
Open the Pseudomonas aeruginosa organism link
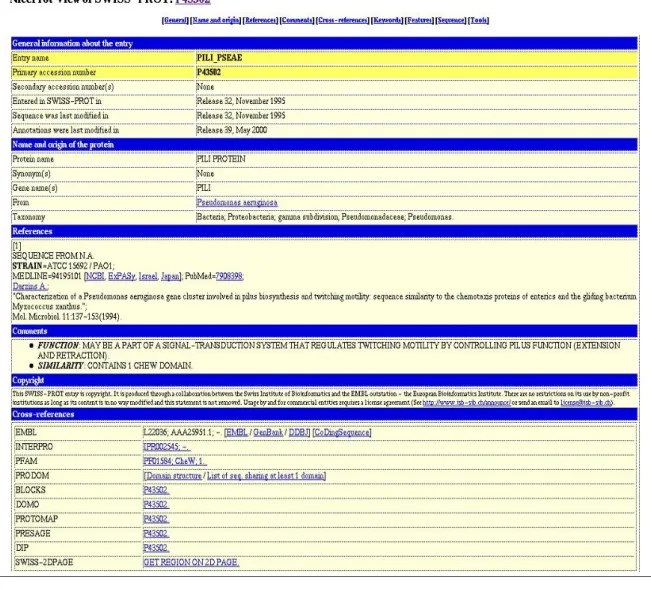click(237, 203)
